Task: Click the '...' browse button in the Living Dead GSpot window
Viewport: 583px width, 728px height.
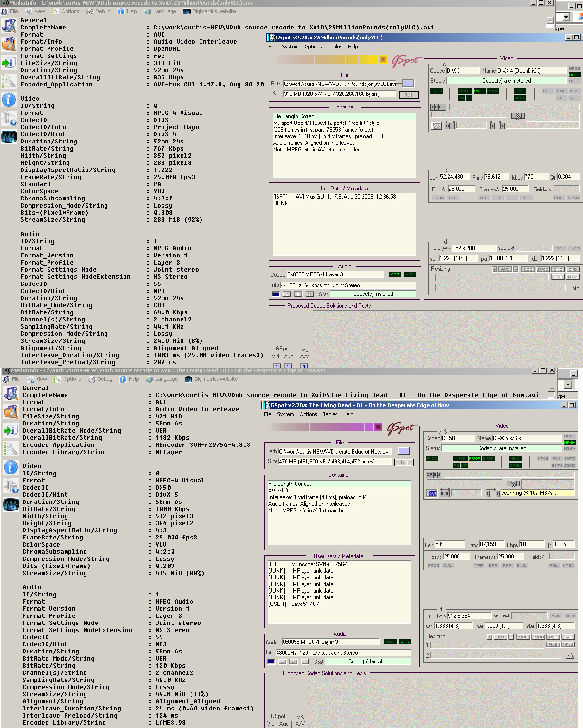Action: [403, 451]
